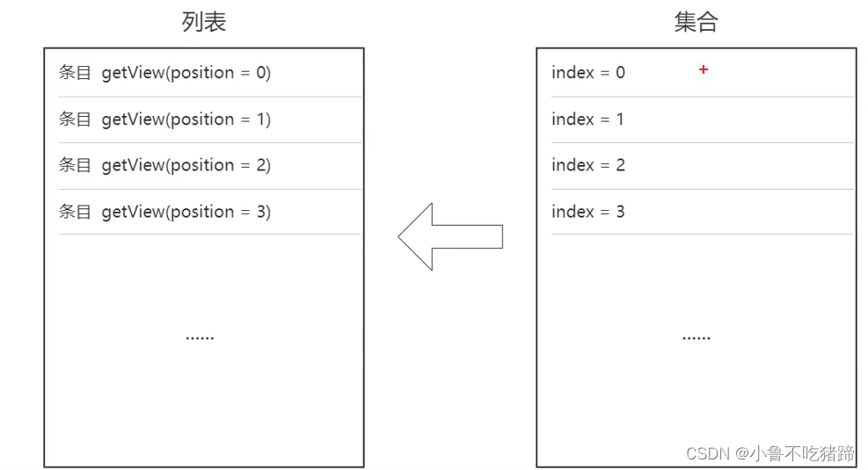Click the left-pointing arrow between the boxes

tap(449, 236)
